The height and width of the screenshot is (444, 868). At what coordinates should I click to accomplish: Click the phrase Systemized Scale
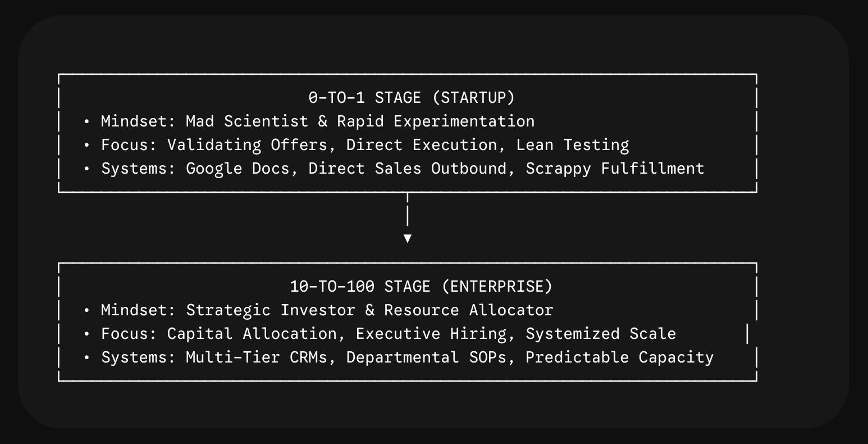[x=601, y=334]
